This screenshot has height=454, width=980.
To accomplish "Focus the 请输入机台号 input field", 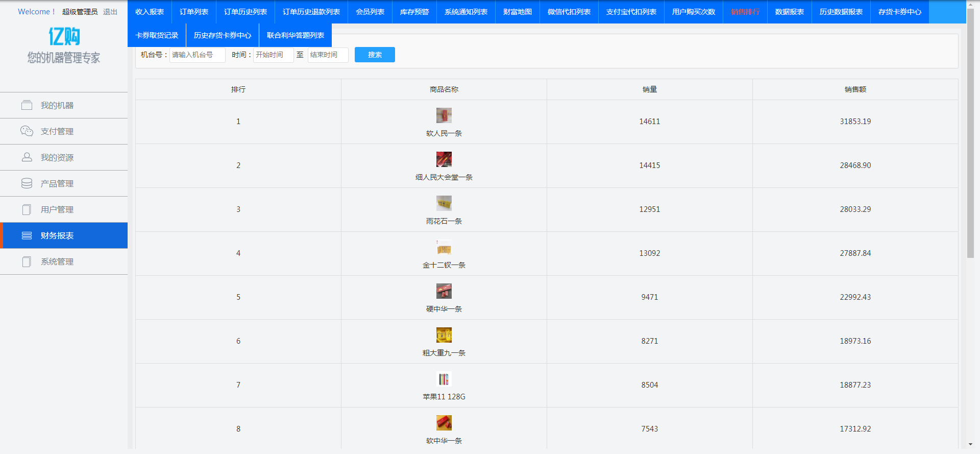I will pyautogui.click(x=197, y=55).
